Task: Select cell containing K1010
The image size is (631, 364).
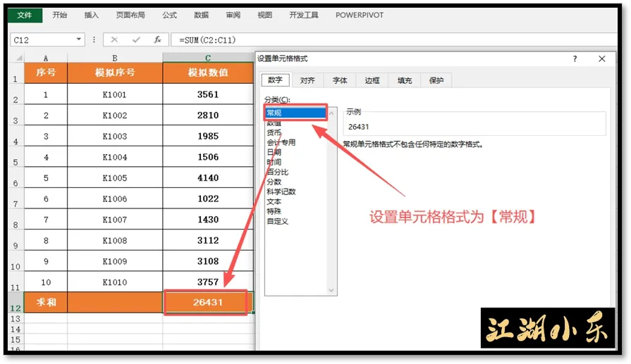Action: (115, 282)
